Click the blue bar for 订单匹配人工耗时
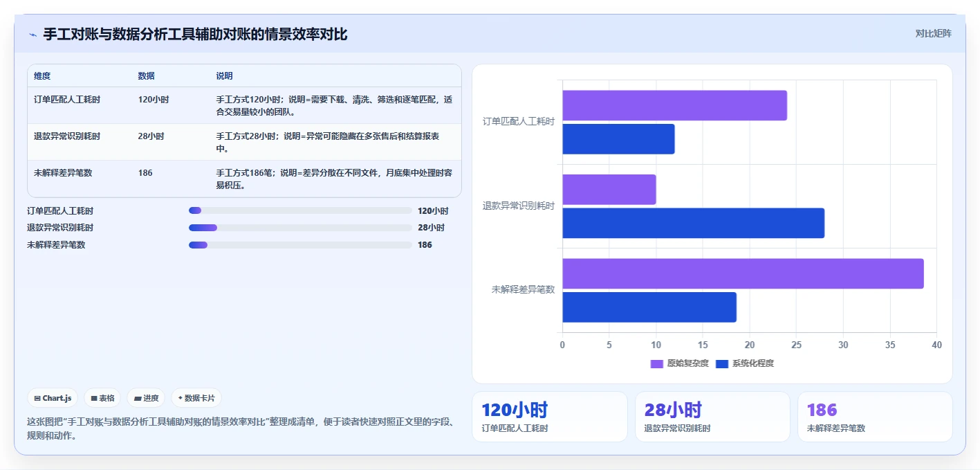The image size is (980, 470). [618, 139]
